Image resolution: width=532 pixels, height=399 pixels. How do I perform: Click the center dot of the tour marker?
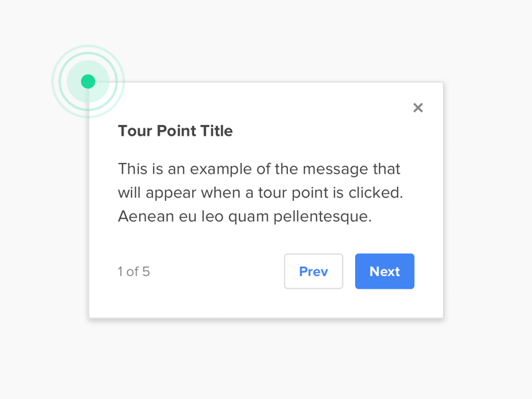[x=88, y=81]
